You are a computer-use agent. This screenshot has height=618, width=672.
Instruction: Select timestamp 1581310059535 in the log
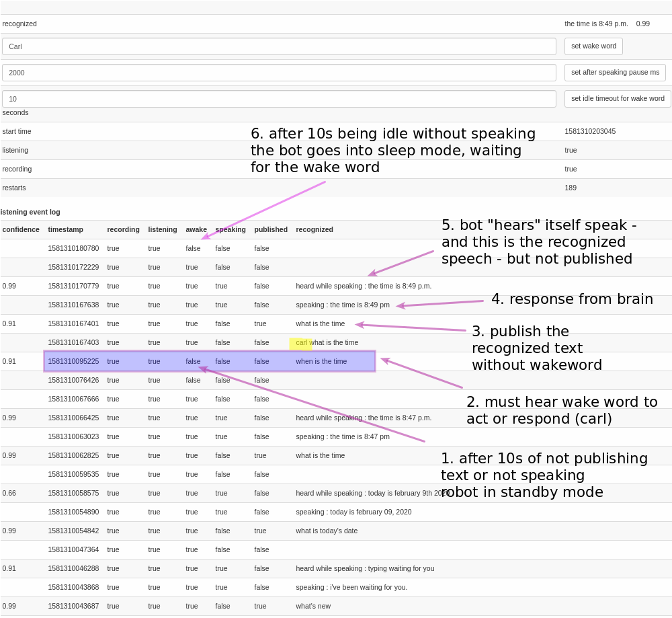(73, 474)
